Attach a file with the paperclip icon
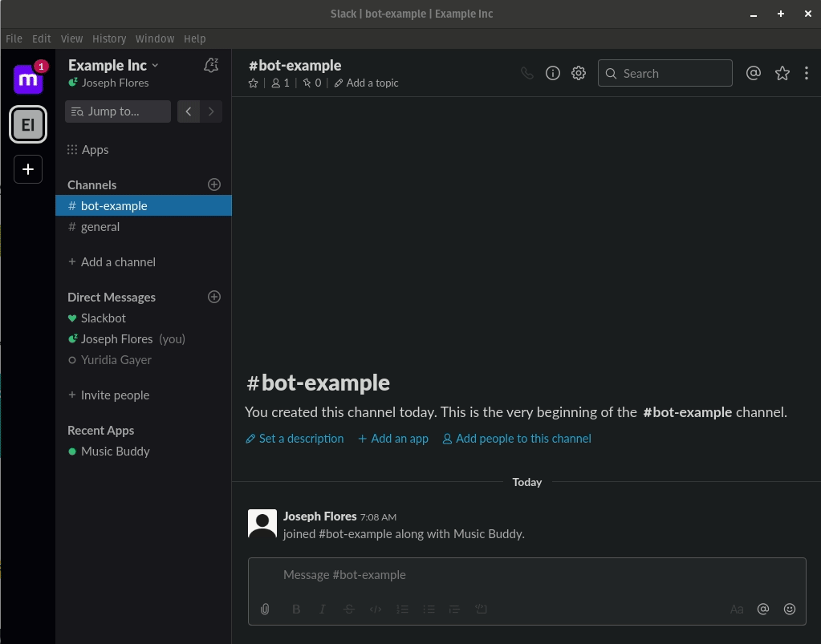Viewport: 821px width, 644px height. pyautogui.click(x=265, y=609)
